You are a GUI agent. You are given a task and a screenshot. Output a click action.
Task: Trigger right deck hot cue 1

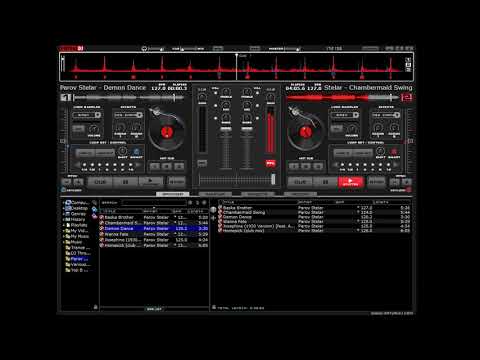coord(294,166)
